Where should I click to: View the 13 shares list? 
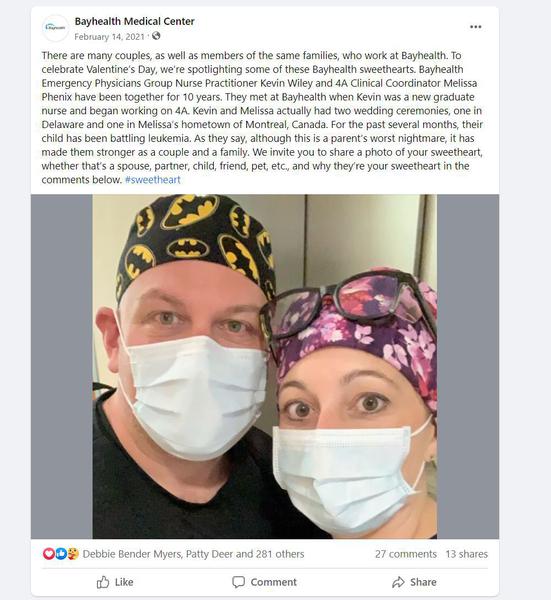(467, 554)
